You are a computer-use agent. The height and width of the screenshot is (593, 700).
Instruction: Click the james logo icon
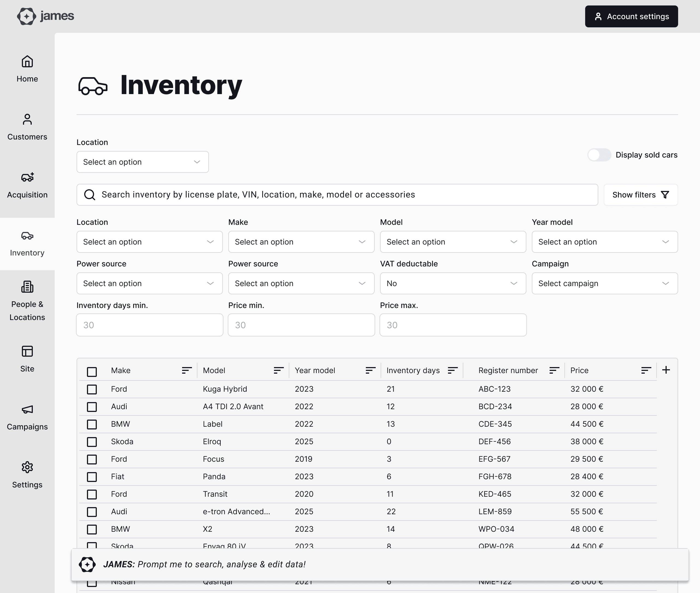[x=27, y=16]
